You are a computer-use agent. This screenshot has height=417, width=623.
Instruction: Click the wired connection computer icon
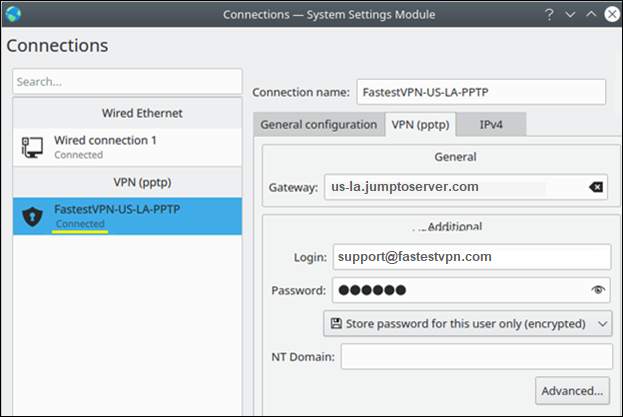coord(32,147)
